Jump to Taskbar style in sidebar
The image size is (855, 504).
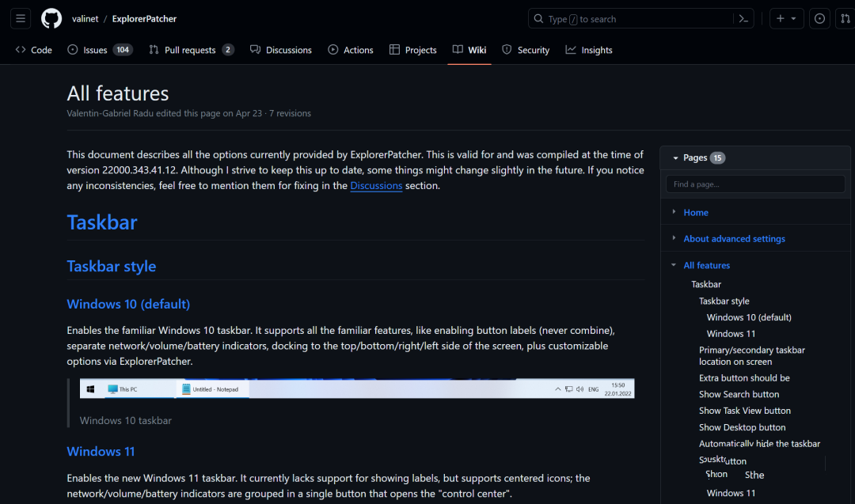pyautogui.click(x=724, y=301)
